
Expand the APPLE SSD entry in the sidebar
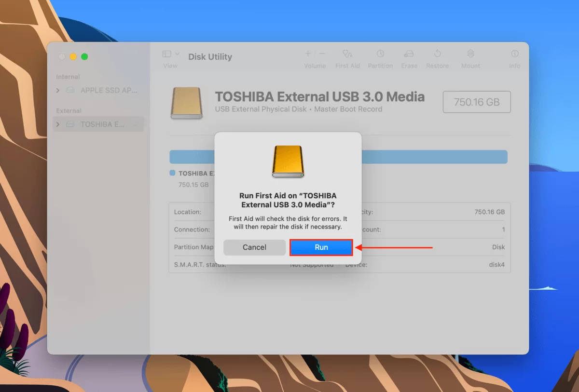coord(57,90)
